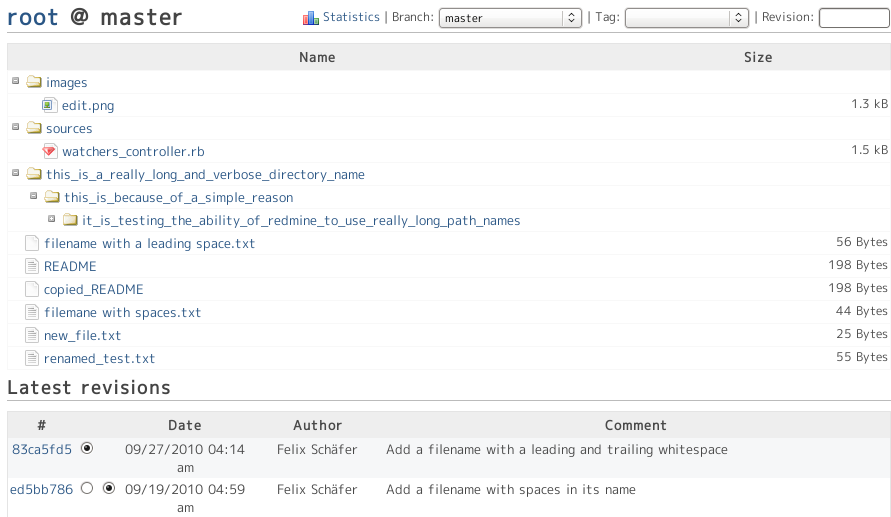Click the Name column header

tap(317, 57)
